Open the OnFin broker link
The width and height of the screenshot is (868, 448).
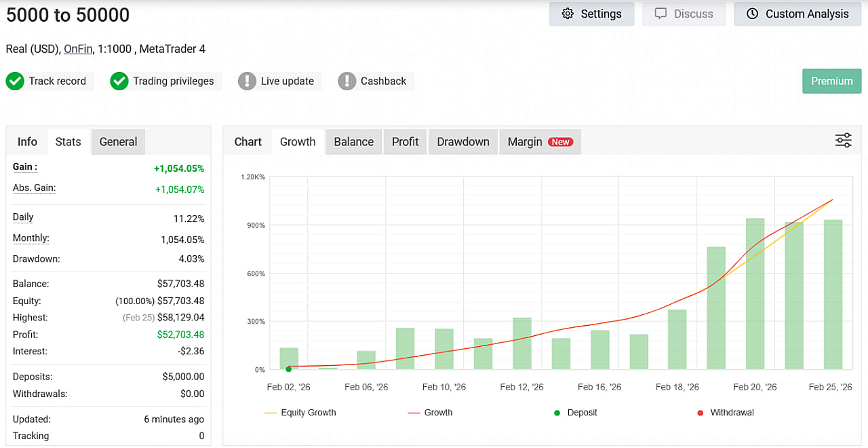tap(78, 49)
